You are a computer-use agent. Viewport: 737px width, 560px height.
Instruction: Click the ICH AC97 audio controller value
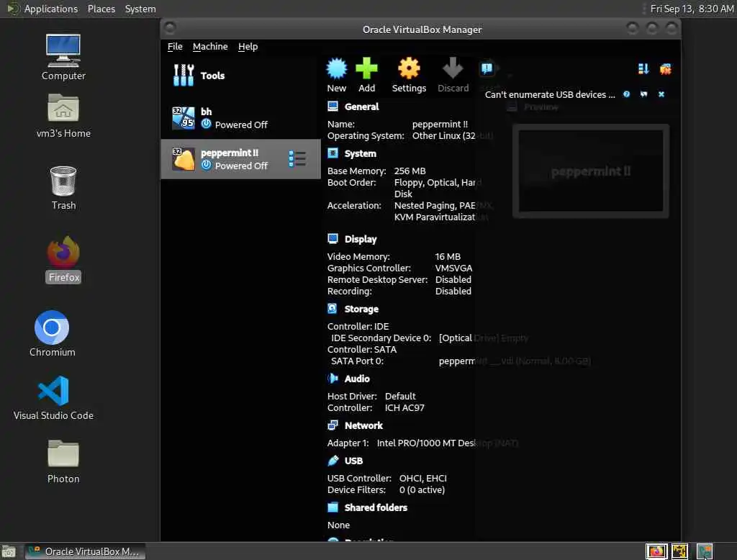(x=404, y=407)
